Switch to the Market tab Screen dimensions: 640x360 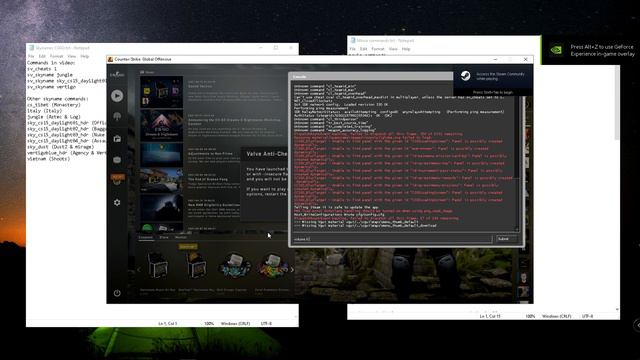point(180,237)
